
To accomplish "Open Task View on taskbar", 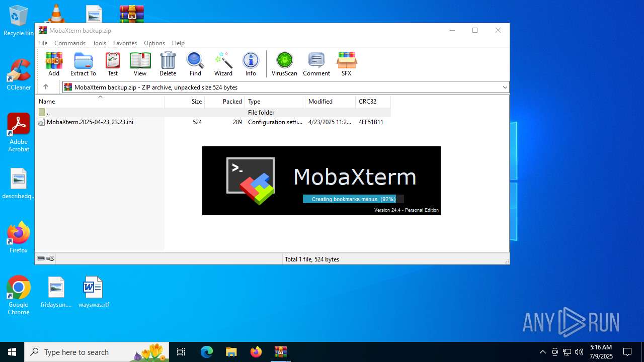I will pyautogui.click(x=182, y=352).
